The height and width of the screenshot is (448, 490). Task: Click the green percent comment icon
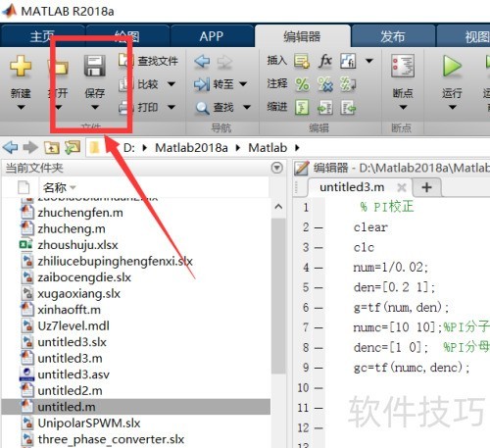302,84
